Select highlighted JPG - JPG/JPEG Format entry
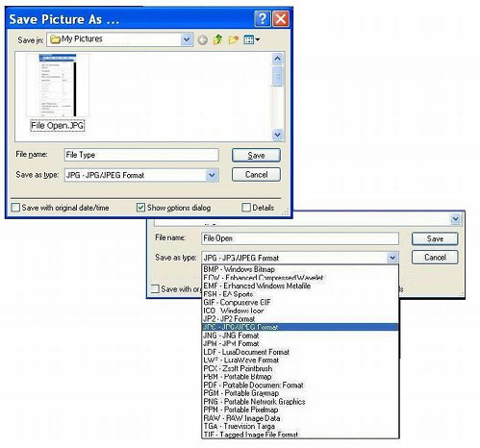This screenshot has height=448, width=480. 300,327
